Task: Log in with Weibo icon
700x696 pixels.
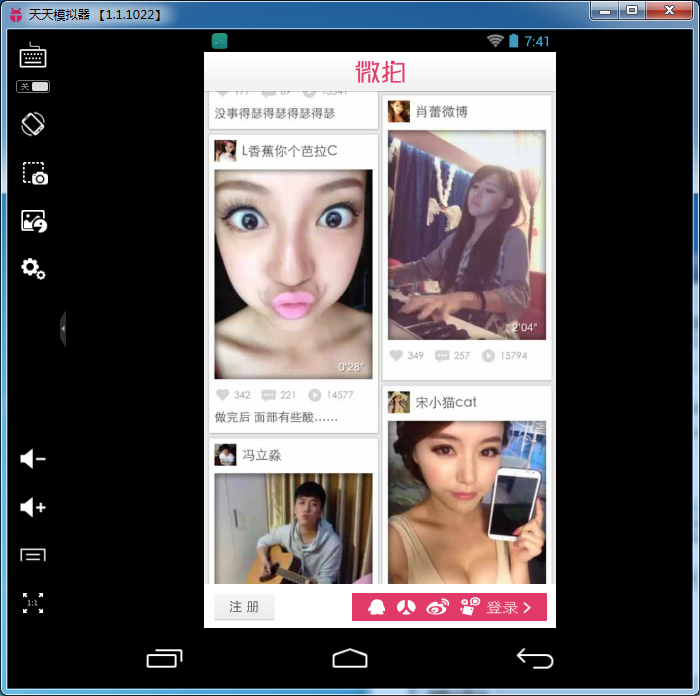Action: [438, 607]
